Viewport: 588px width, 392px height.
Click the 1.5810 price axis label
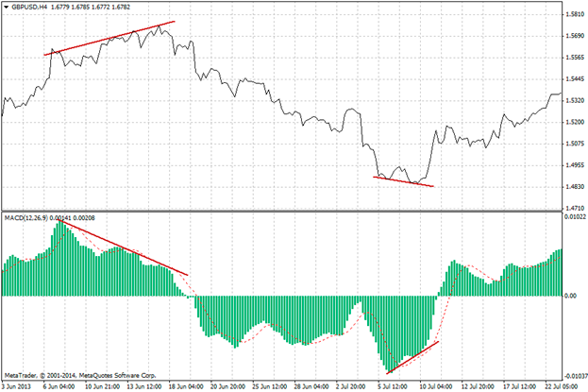coord(574,15)
